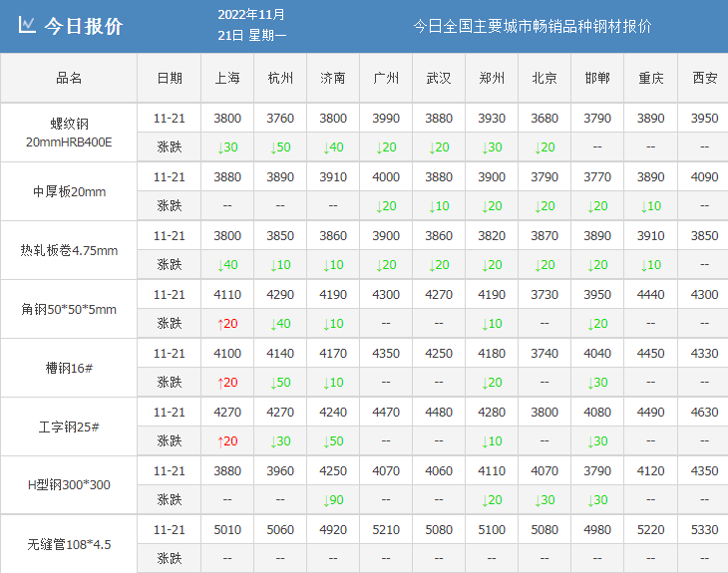This screenshot has height=573, width=728.
Task: Click the 5330 price for 西安 无缝管
Action: pos(704,530)
